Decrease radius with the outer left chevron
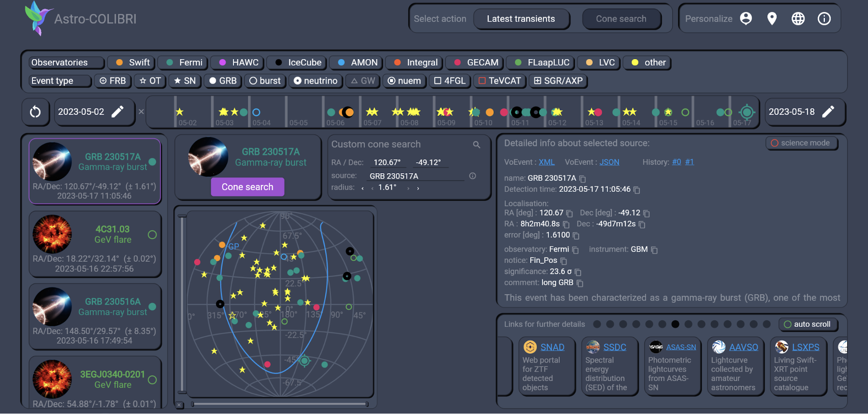Viewport: 868px width, 414px height. pos(363,188)
